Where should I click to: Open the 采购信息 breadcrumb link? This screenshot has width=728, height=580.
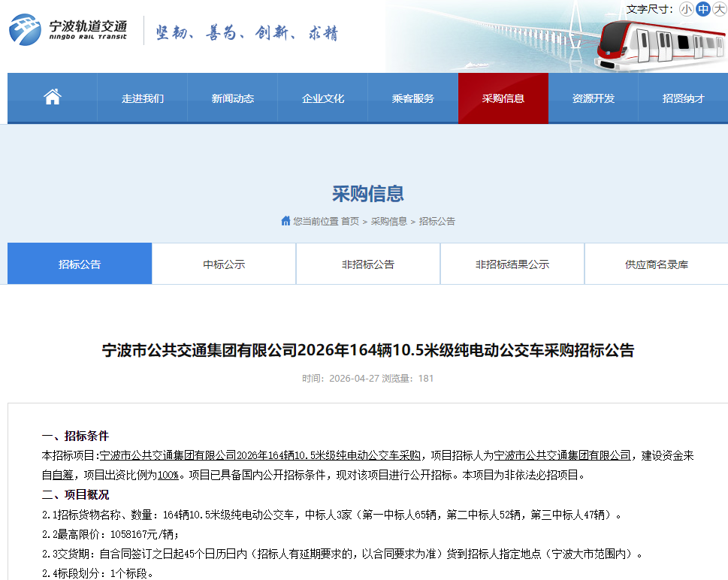coord(389,221)
